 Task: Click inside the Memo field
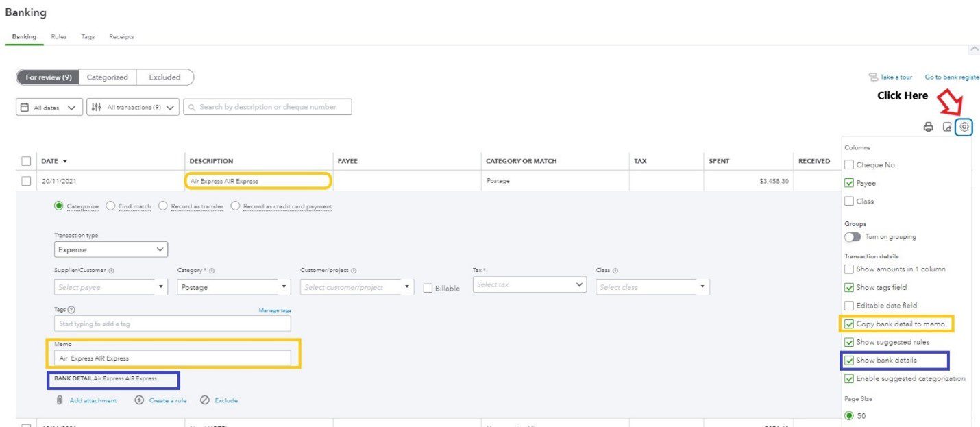171,357
